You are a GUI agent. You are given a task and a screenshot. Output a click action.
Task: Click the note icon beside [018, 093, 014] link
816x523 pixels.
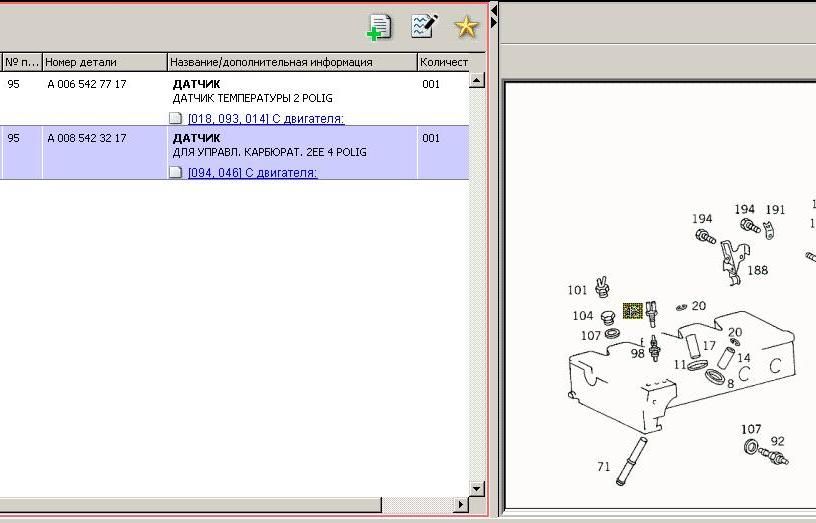pyautogui.click(x=176, y=119)
